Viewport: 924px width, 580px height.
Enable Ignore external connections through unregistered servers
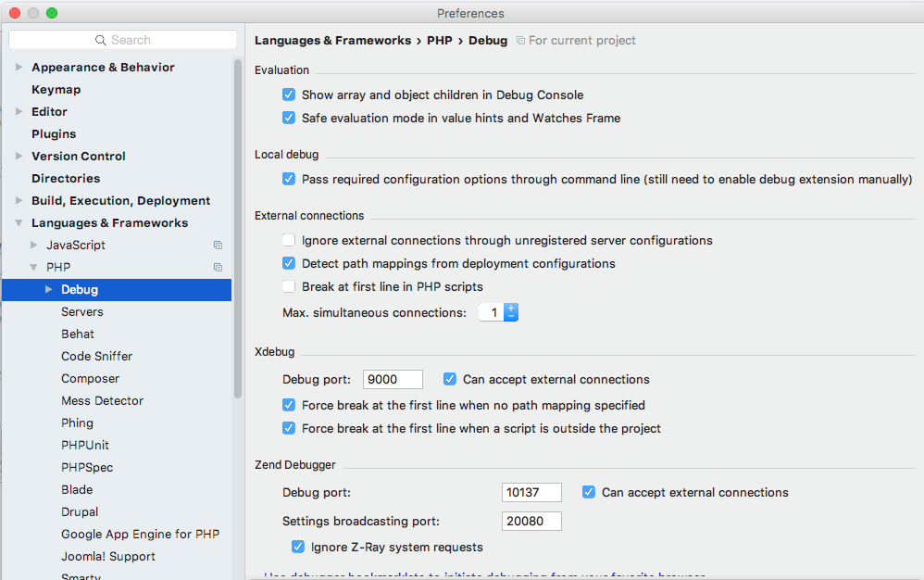point(289,241)
